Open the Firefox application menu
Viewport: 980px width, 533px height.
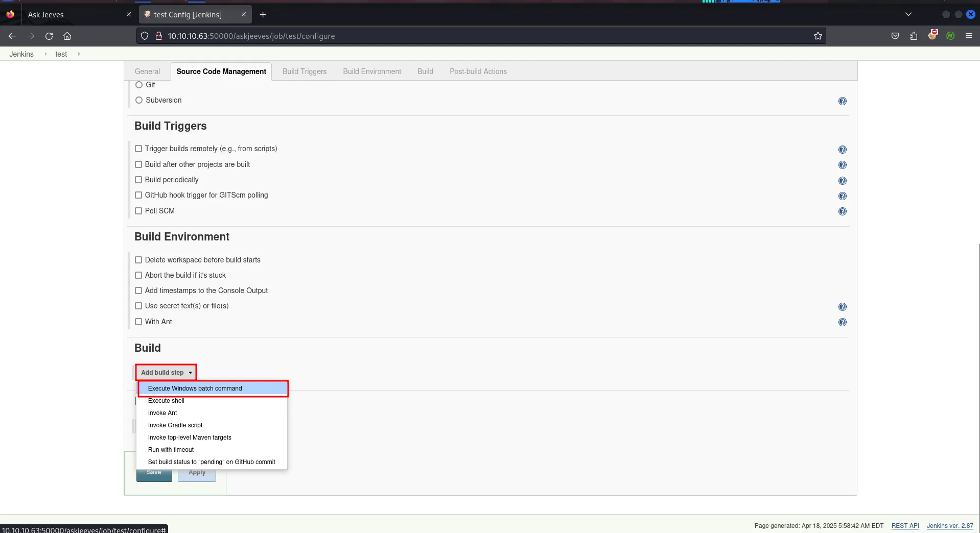click(x=969, y=36)
